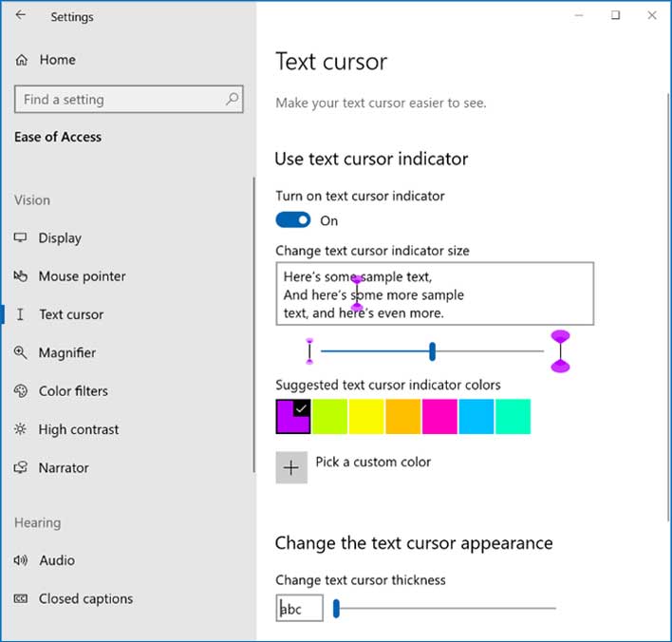
Task: Open Magnifier settings
Action: tap(67, 352)
